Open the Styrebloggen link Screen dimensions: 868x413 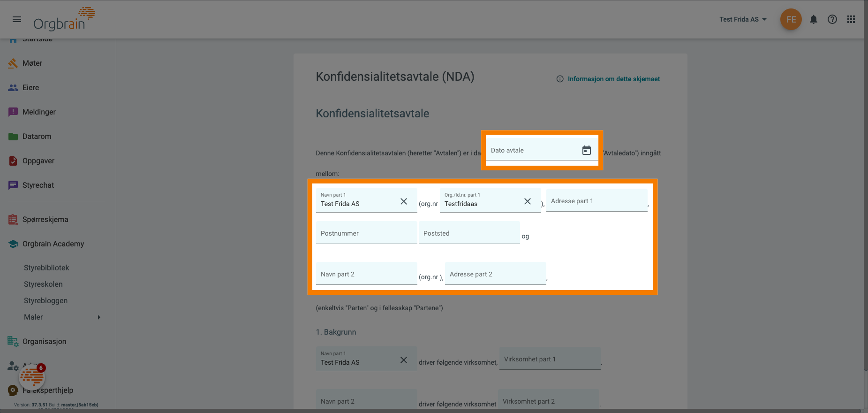(x=45, y=301)
